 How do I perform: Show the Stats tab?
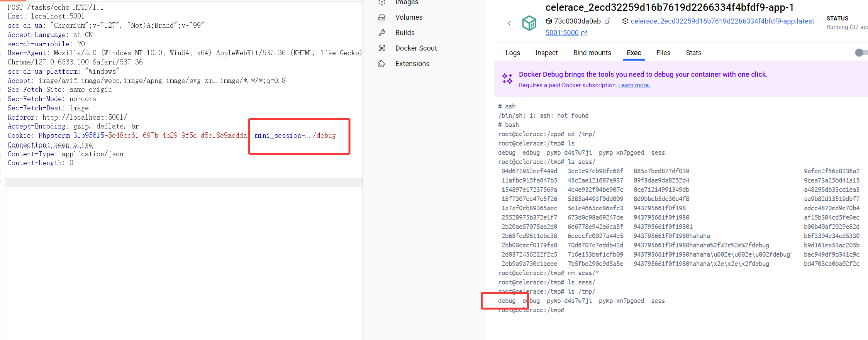click(x=693, y=53)
